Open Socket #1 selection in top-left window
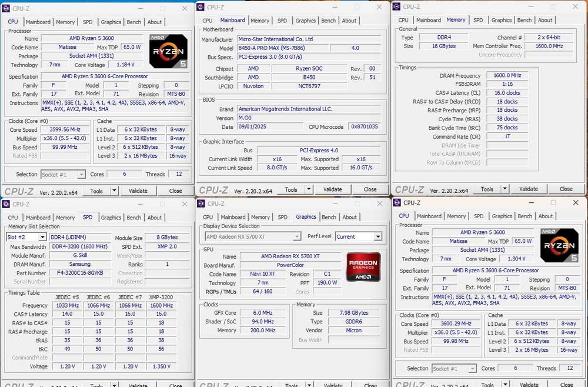Screen dimensions: 588x387 pyautogui.click(x=63, y=175)
